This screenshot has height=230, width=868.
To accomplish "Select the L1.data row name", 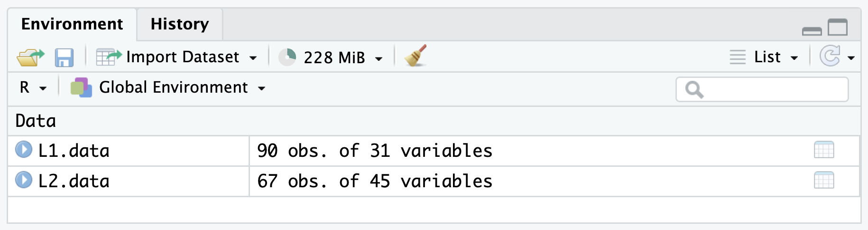I will click(x=74, y=151).
